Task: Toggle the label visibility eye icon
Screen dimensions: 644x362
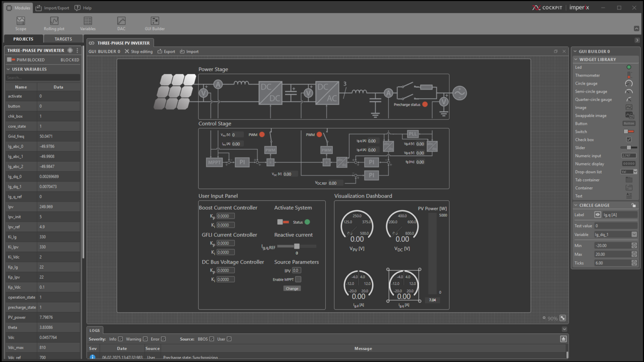Action: 597,215
